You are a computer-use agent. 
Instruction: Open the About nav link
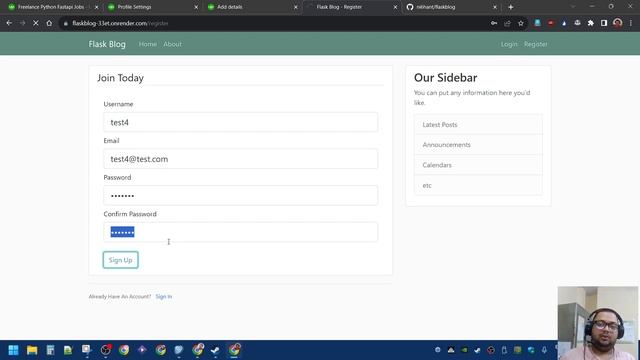[172, 44]
